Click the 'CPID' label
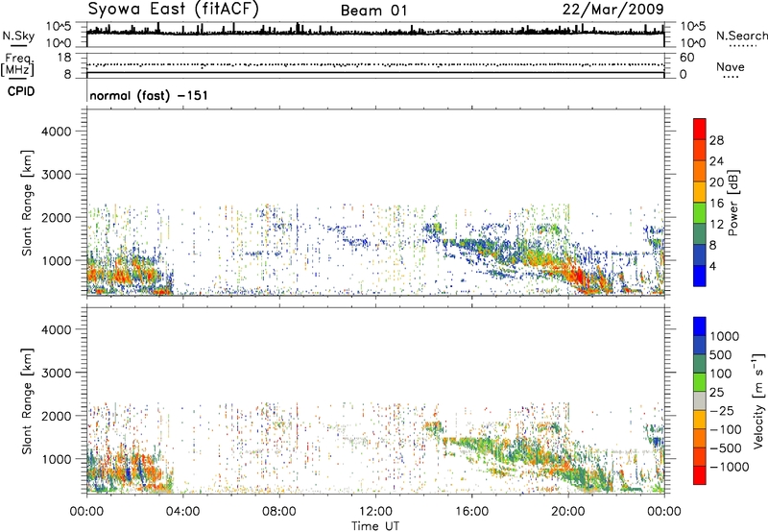768x532 pixels. click(x=21, y=91)
